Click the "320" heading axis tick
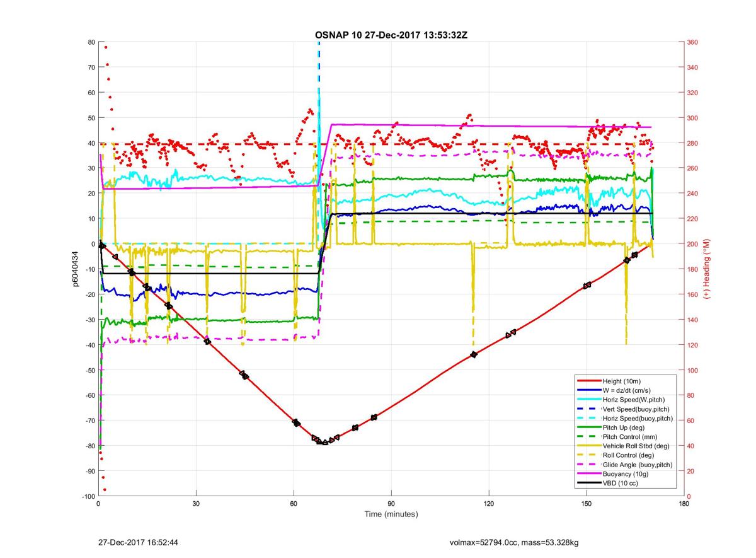The height and width of the screenshot is (558, 756). coord(692,93)
